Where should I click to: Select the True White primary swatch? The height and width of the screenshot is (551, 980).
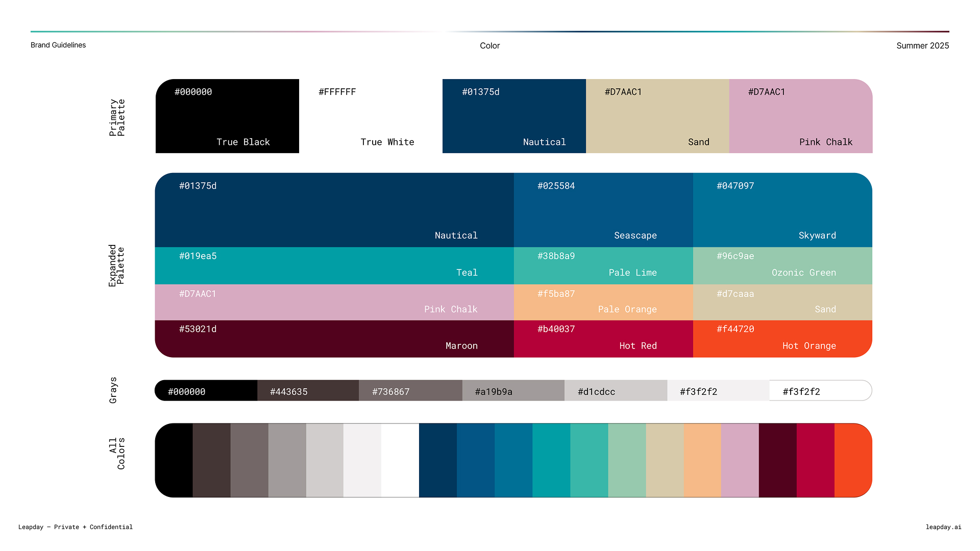point(371,116)
